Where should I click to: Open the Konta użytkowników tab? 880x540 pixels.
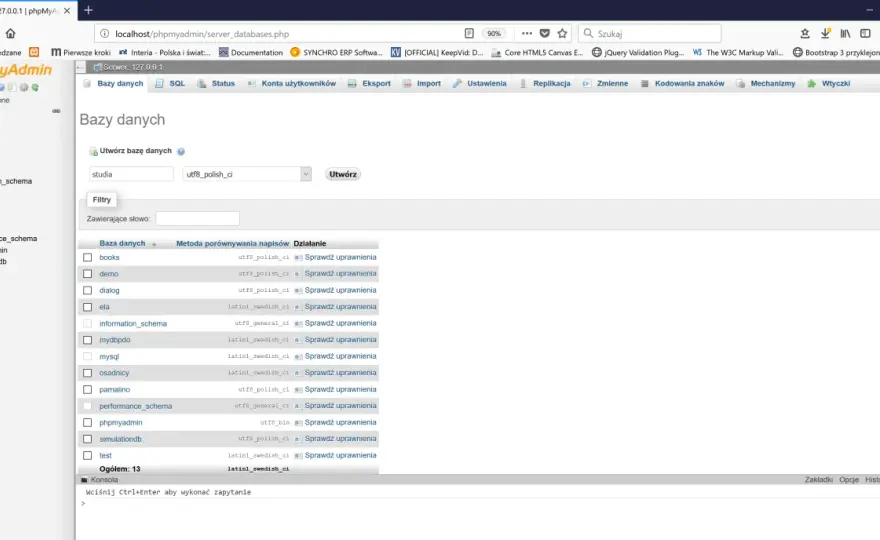(292, 84)
